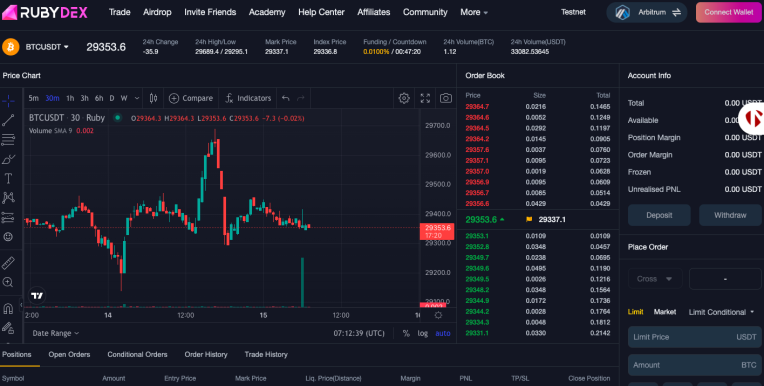Viewport: 764px width, 386px height.
Task: Open the Affiliates page
Action: point(373,12)
